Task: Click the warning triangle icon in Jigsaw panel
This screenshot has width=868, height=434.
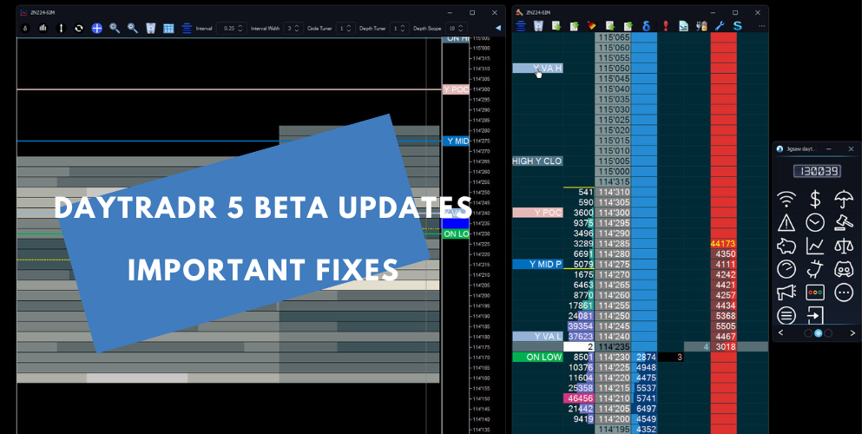Action: pos(786,222)
